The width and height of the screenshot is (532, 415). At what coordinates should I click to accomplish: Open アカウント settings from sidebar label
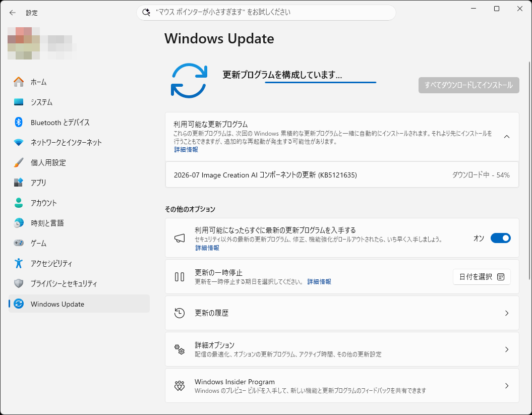(x=43, y=203)
